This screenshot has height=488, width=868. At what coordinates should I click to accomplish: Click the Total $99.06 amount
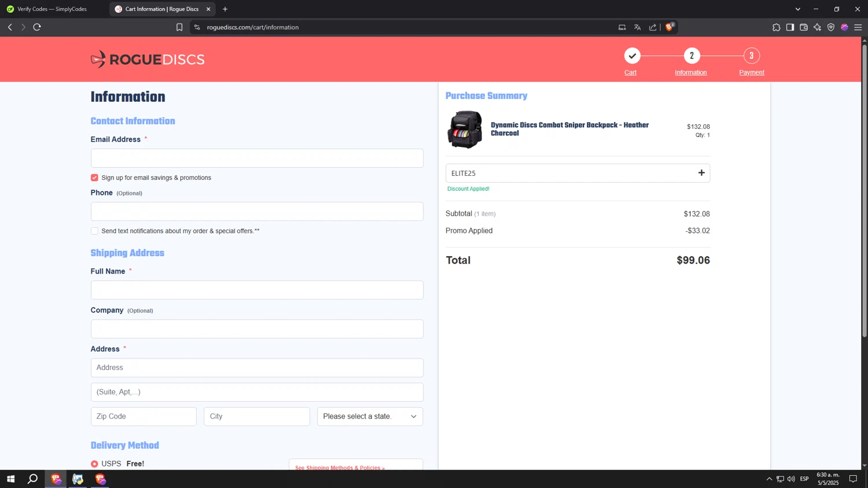[693, 260]
